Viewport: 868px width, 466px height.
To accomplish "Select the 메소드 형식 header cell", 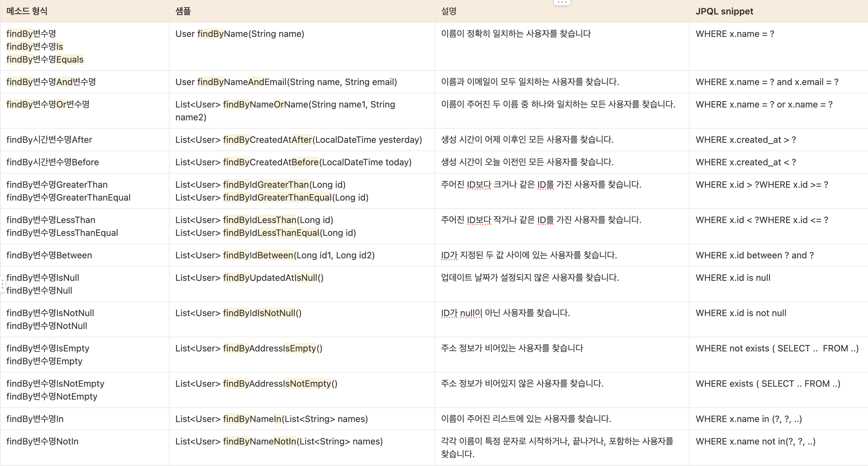I will coord(27,11).
